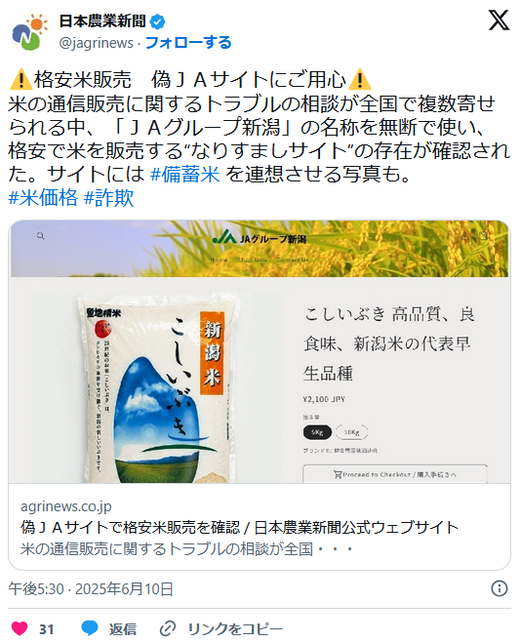Click the reply speech bubble icon

pyautogui.click(x=89, y=628)
